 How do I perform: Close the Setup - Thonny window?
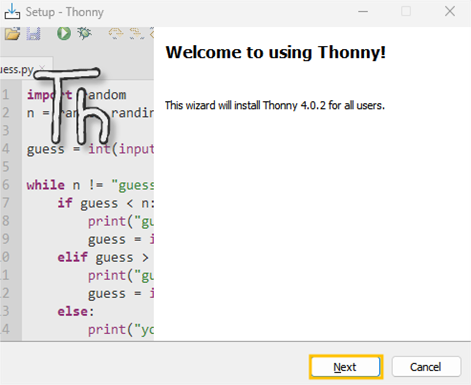(x=450, y=12)
